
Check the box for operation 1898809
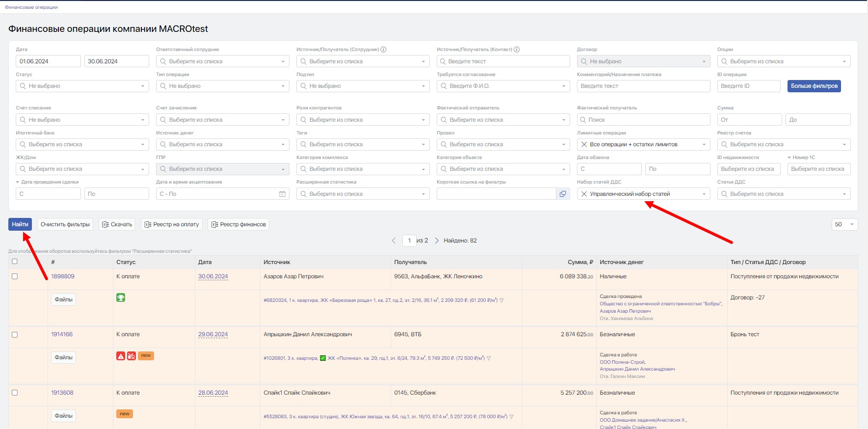15,276
